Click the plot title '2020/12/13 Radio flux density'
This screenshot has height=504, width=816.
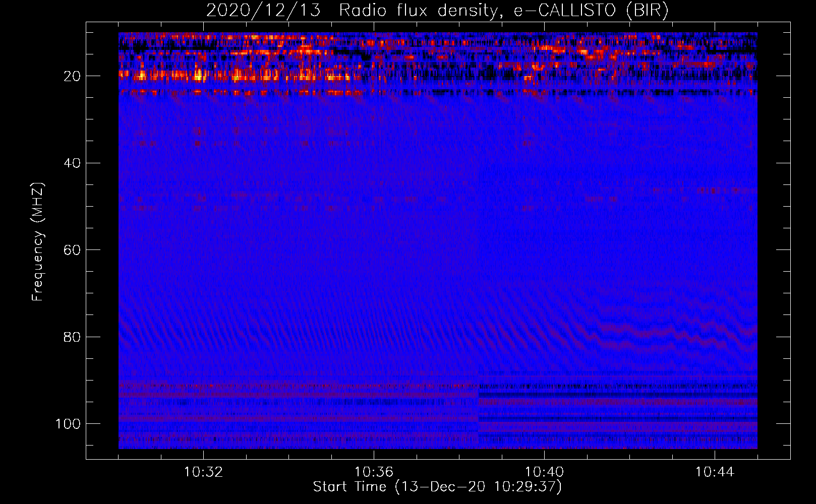[x=437, y=11]
